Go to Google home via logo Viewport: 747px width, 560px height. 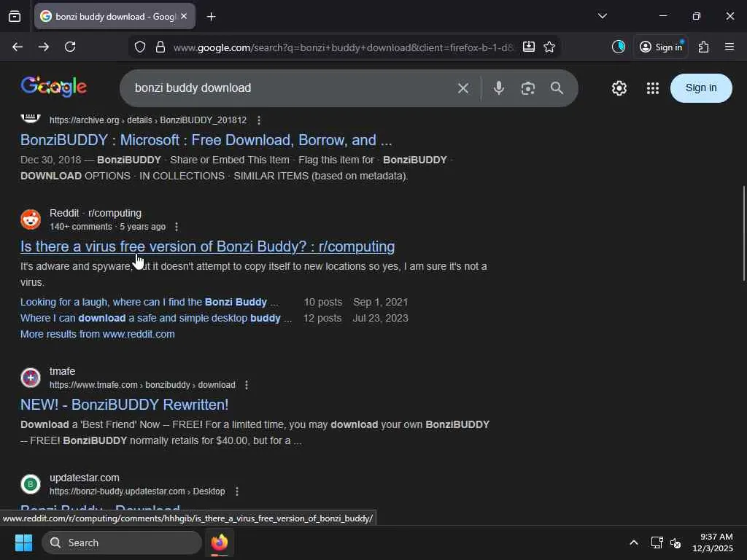point(53,87)
